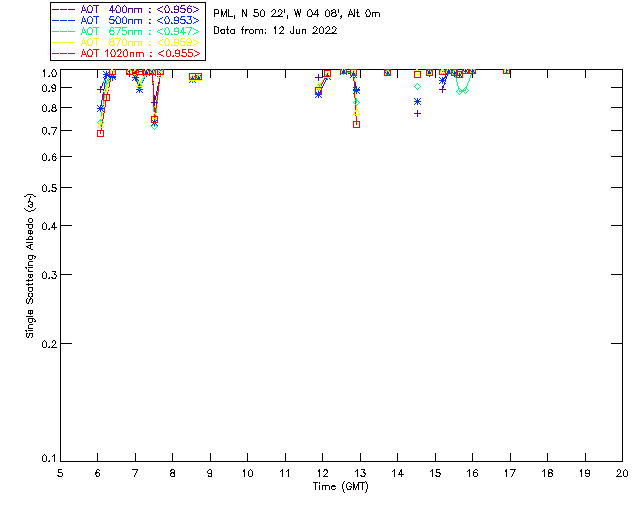The image size is (640, 512).
Task: Click the lowest red square near 6 GMT
Action: click(100, 134)
